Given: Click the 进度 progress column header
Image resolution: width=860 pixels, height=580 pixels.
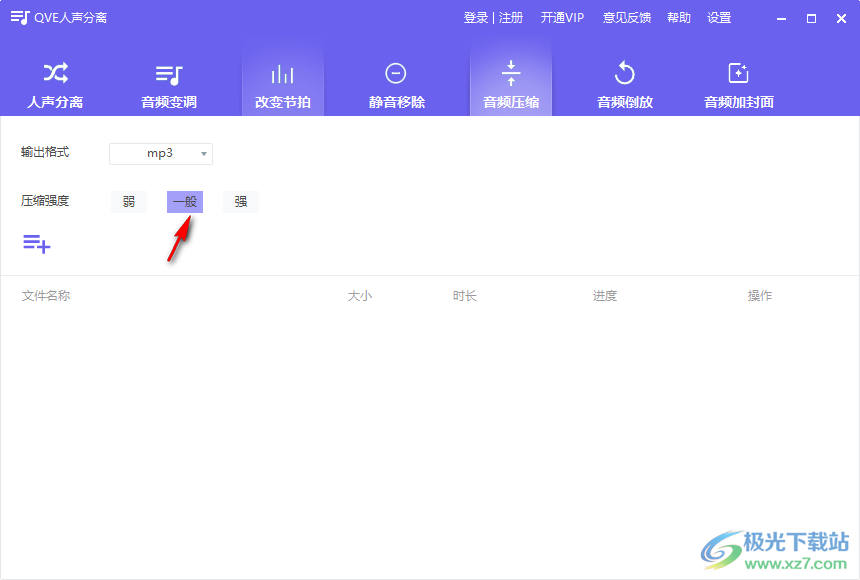Looking at the screenshot, I should tap(604, 295).
